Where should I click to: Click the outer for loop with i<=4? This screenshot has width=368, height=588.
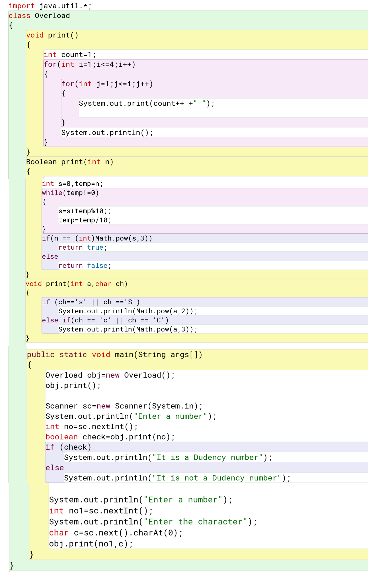click(x=89, y=64)
